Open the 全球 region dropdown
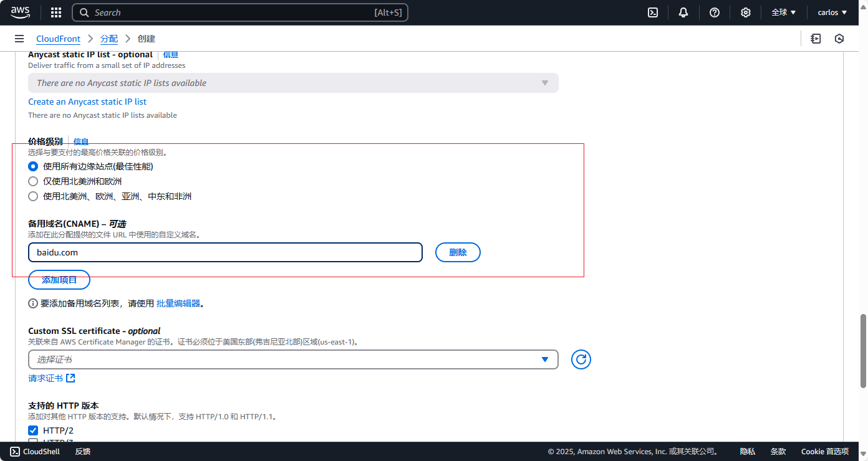Screen dimensions: 868x461 click(x=784, y=12)
